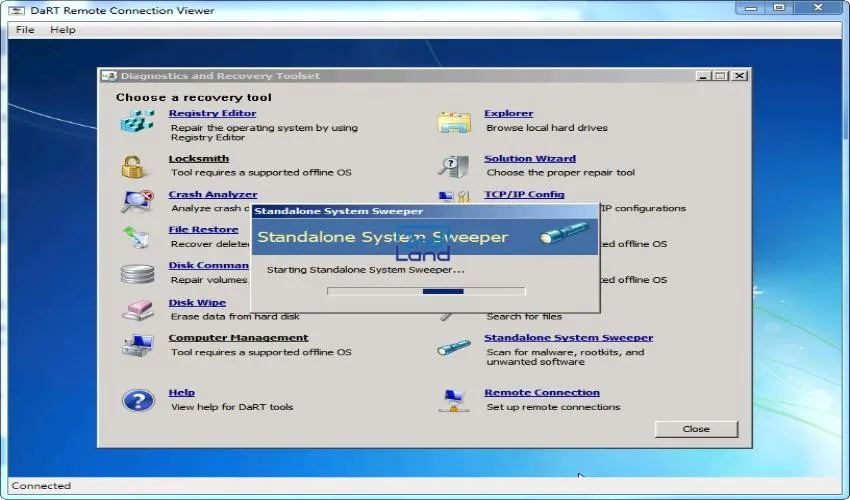Click the Crash Analyzer magnifier icon
The image size is (850, 500).
pyautogui.click(x=137, y=201)
